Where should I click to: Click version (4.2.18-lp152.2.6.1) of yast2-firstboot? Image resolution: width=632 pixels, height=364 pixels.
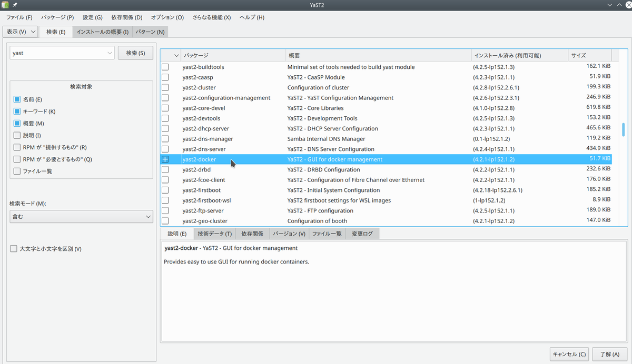(498, 190)
